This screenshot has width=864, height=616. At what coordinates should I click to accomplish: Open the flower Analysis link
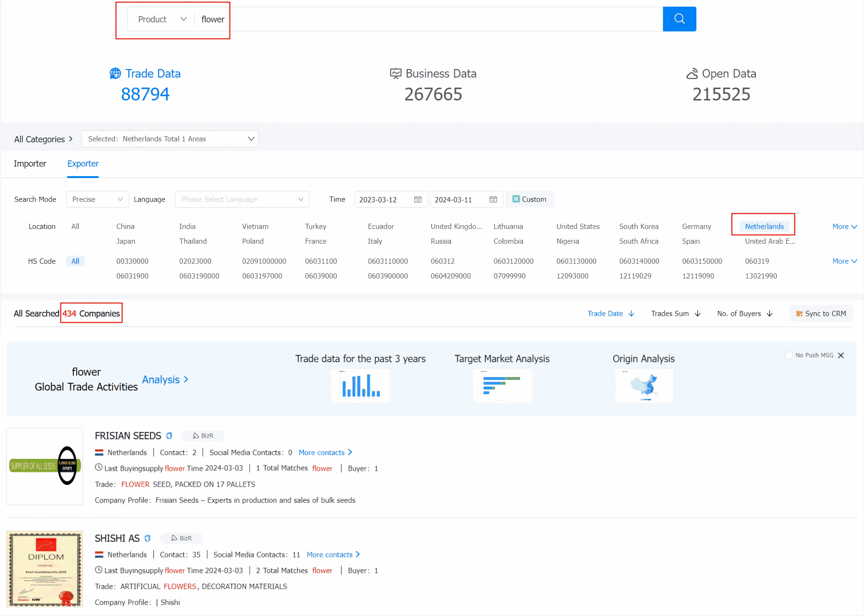pos(165,380)
